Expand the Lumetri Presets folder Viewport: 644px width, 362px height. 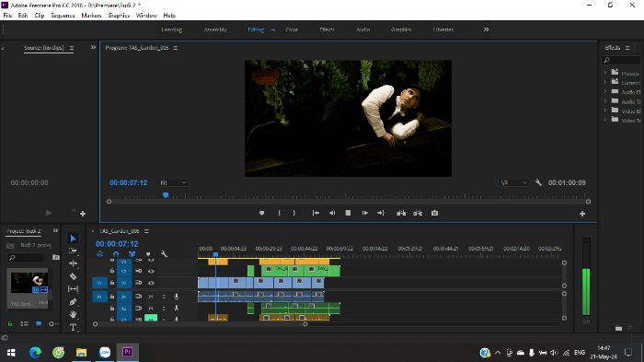(605, 82)
